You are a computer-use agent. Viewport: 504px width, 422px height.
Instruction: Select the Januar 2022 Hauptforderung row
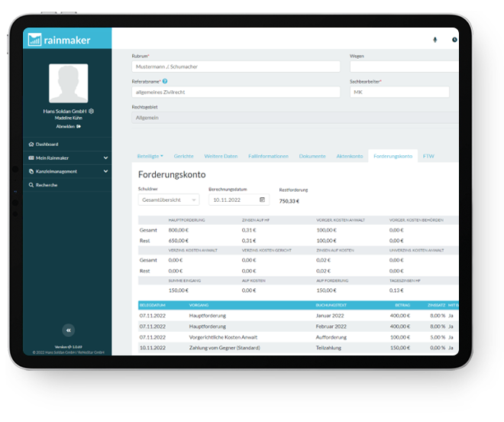point(299,316)
